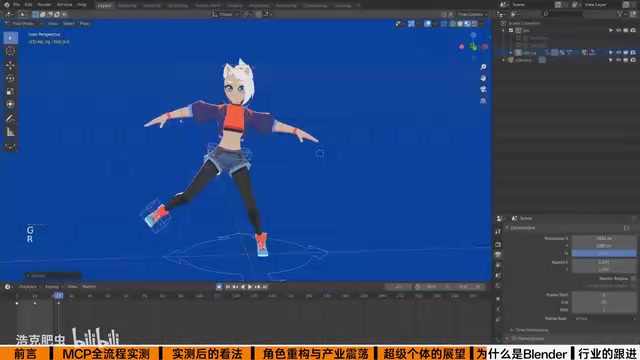Toggle X-ray mode in the viewport header
This screenshot has height=360, width=640.
pyautogui.click(x=444, y=24)
